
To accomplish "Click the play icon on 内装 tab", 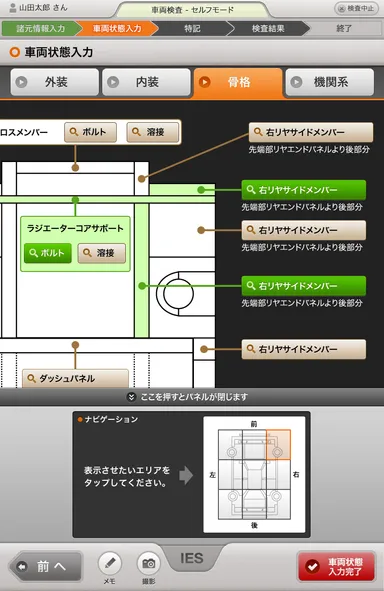I will click(x=113, y=82).
